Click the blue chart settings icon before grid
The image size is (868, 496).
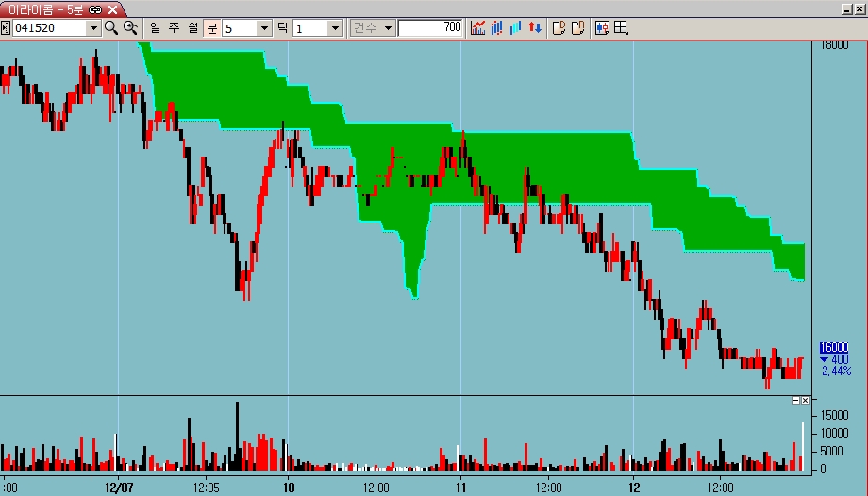click(x=602, y=27)
